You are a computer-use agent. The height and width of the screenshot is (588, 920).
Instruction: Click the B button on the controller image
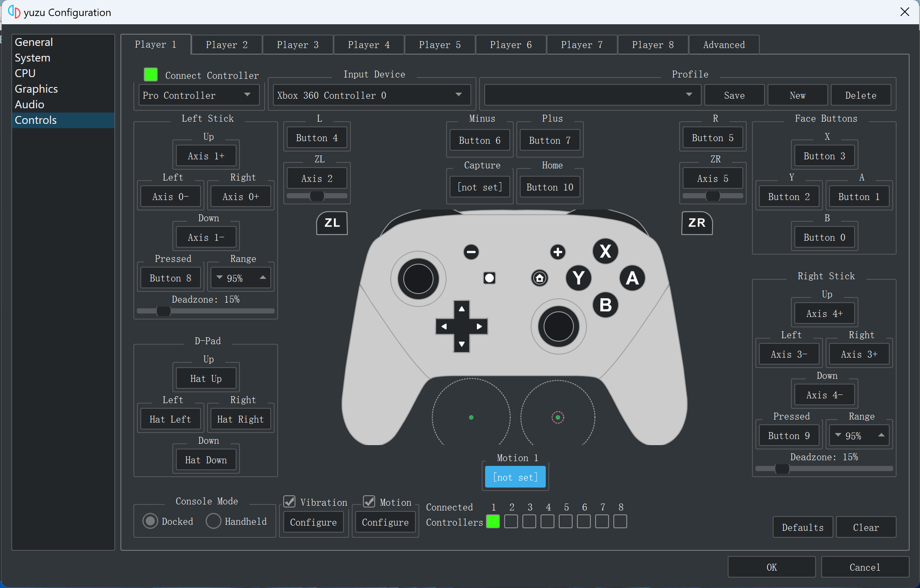[x=605, y=304]
